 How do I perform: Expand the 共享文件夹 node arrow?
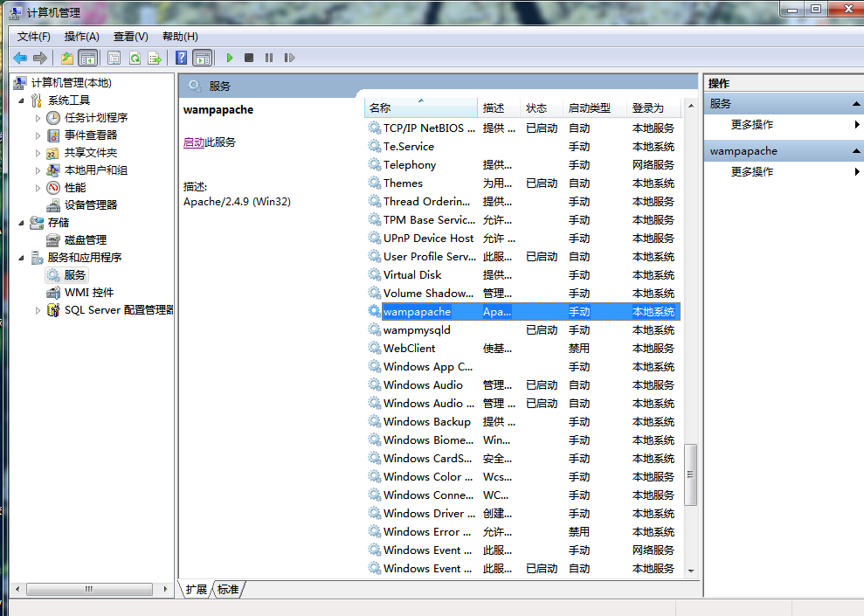38,153
